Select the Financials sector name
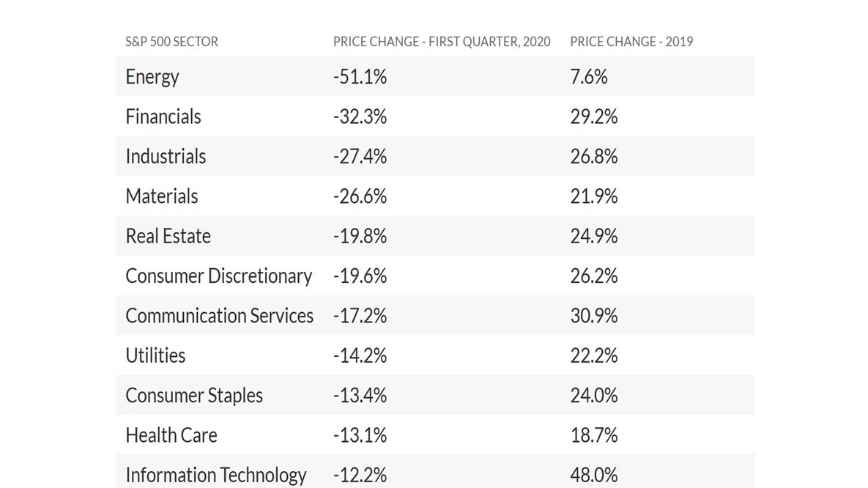The height and width of the screenshot is (488, 868). click(x=163, y=117)
